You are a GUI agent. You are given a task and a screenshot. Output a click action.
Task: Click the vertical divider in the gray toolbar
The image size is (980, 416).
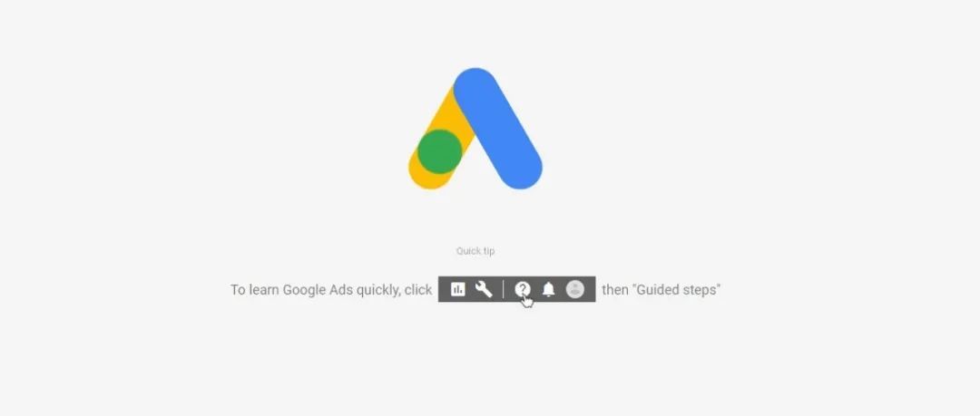503,289
